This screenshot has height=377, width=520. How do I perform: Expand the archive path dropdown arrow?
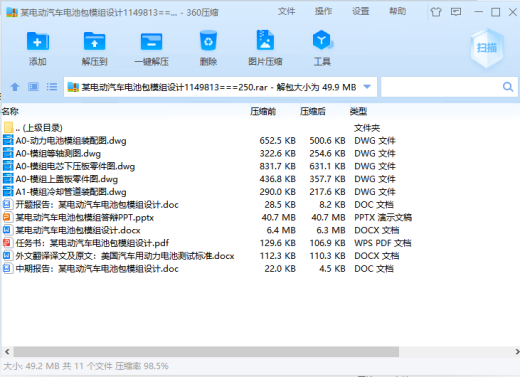367,87
